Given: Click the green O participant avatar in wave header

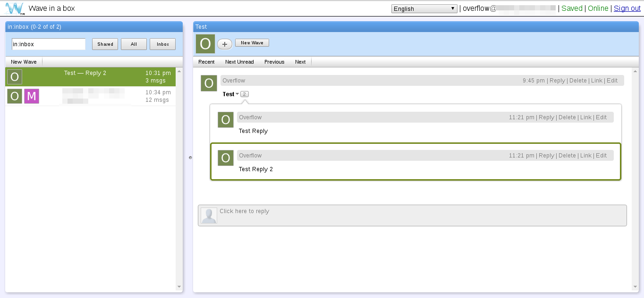Looking at the screenshot, I should point(205,44).
